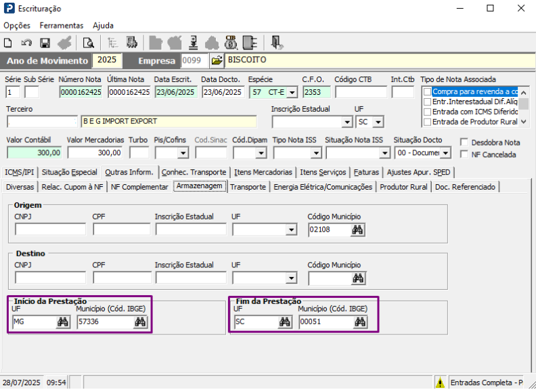The image size is (536, 392).
Task: Go to the Faturas tab
Action: point(366,172)
